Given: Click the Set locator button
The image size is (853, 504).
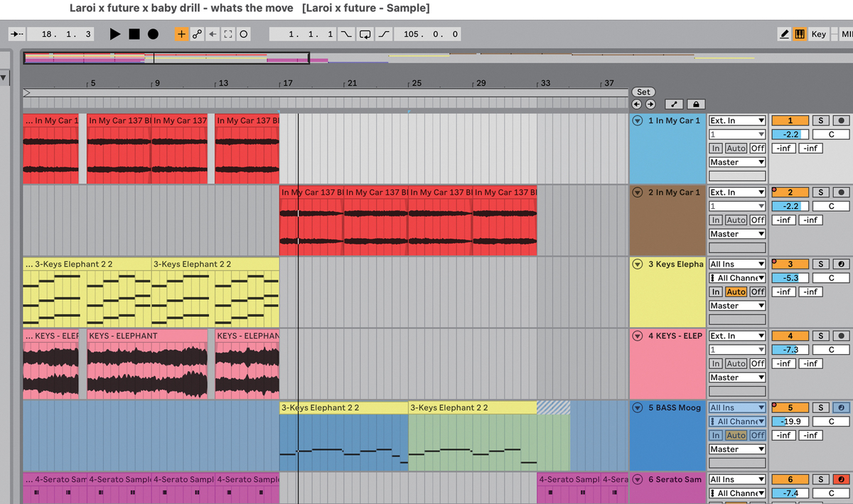Looking at the screenshot, I should (643, 92).
